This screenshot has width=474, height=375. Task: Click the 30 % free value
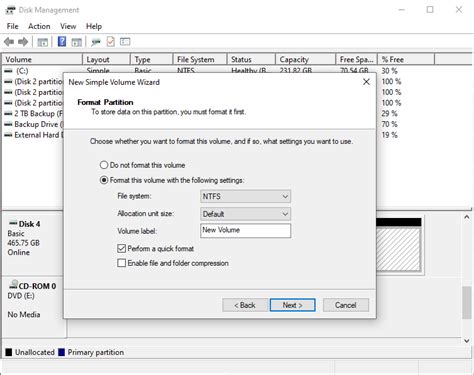389,71
